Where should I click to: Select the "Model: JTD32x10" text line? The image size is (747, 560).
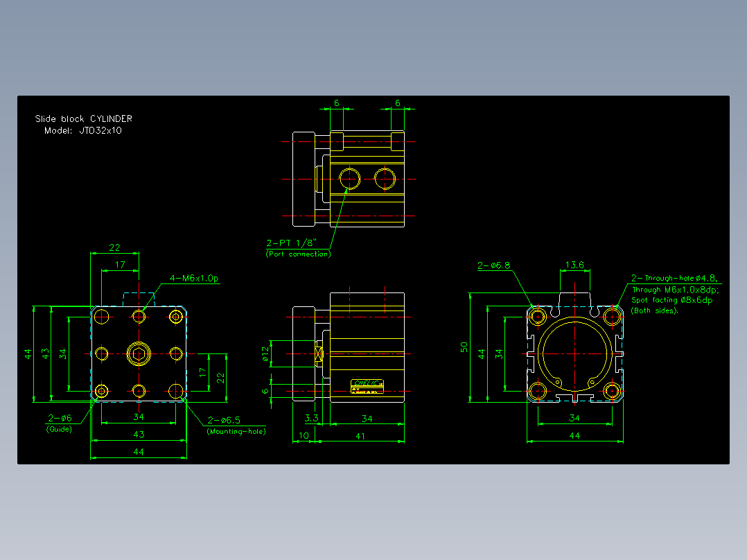[x=83, y=130]
